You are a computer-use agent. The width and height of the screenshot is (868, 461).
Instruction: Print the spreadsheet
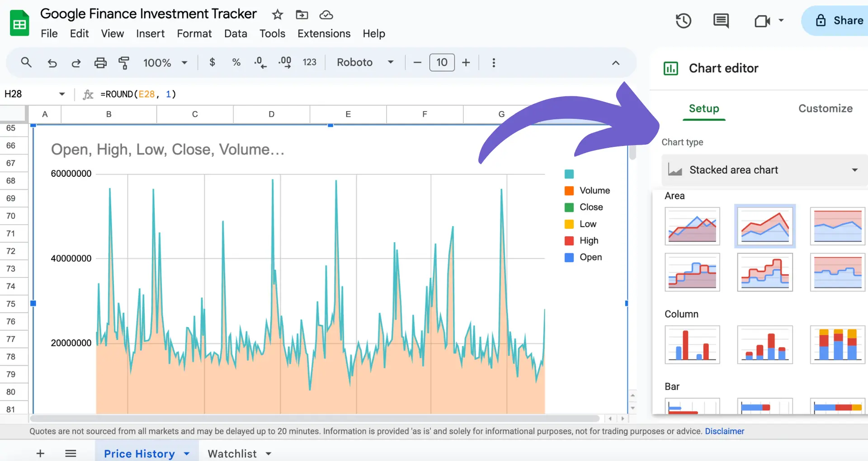pos(100,63)
